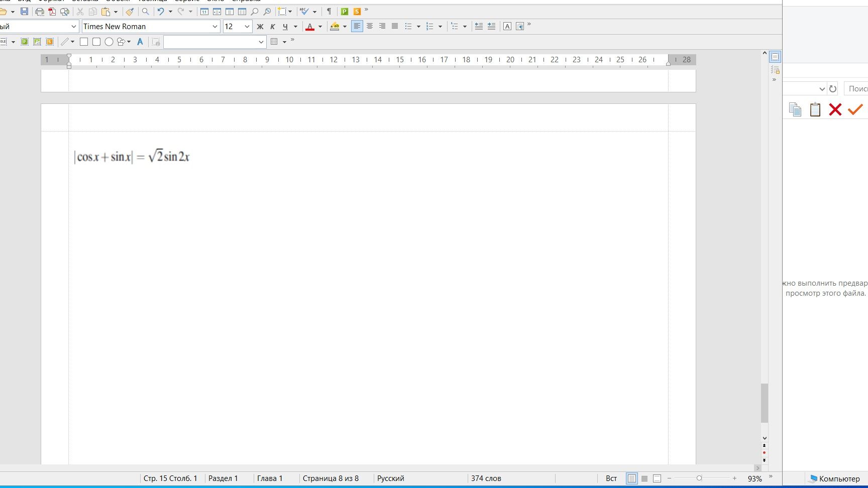Expand the bullet list style arrow
Viewport: 868px width, 488px height.
[x=418, y=27]
